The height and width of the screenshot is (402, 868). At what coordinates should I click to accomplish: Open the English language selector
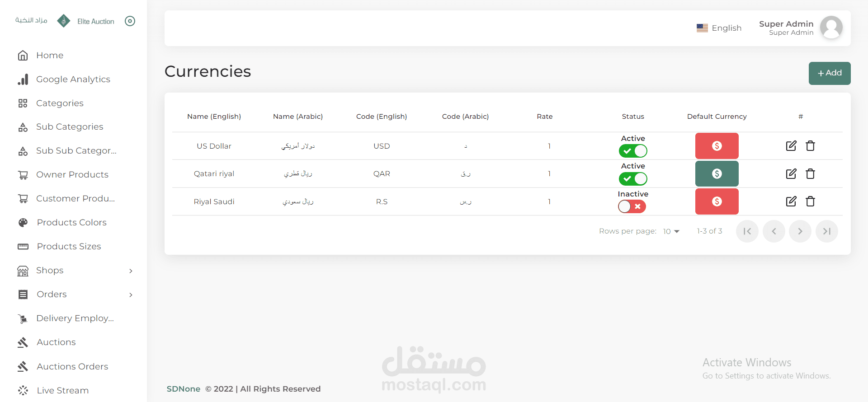pyautogui.click(x=719, y=28)
